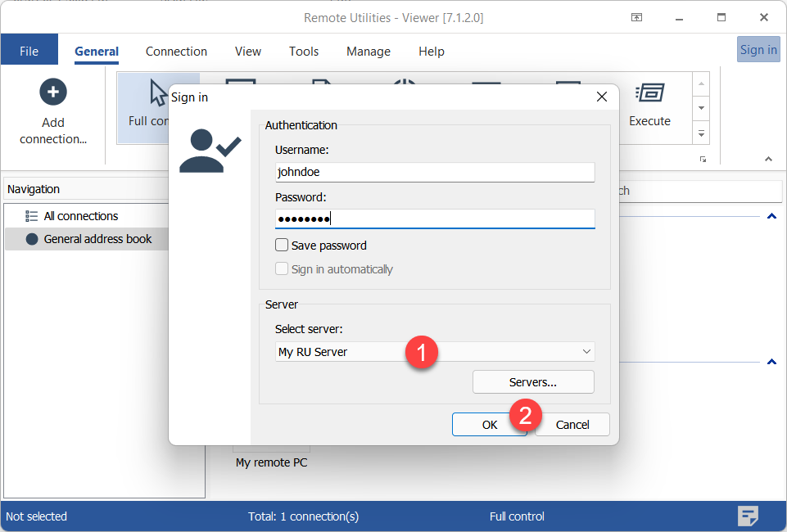Viewport: 787px width, 532px height.
Task: Select All connections in Navigation tree
Action: click(80, 216)
